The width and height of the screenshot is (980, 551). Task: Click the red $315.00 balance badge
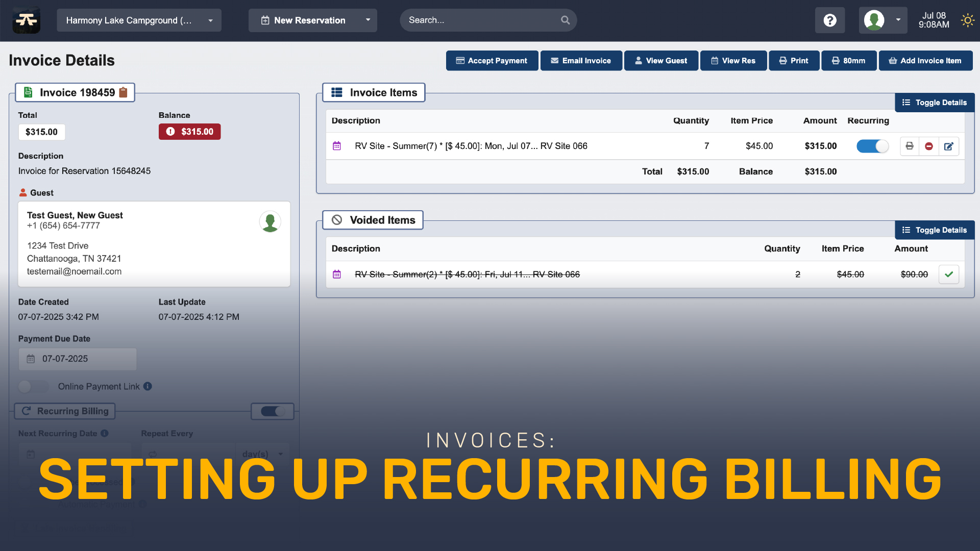coord(189,132)
